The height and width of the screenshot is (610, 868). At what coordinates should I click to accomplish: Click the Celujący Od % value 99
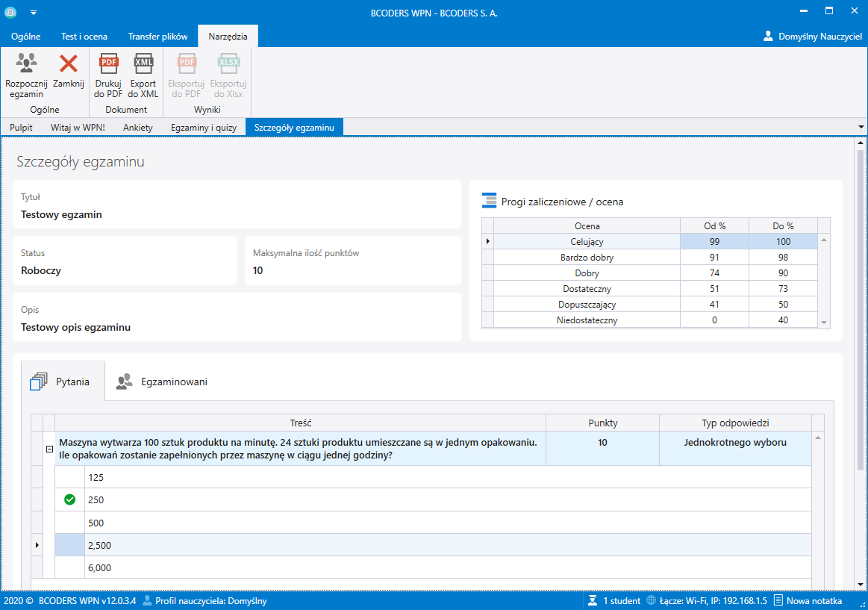pos(715,241)
